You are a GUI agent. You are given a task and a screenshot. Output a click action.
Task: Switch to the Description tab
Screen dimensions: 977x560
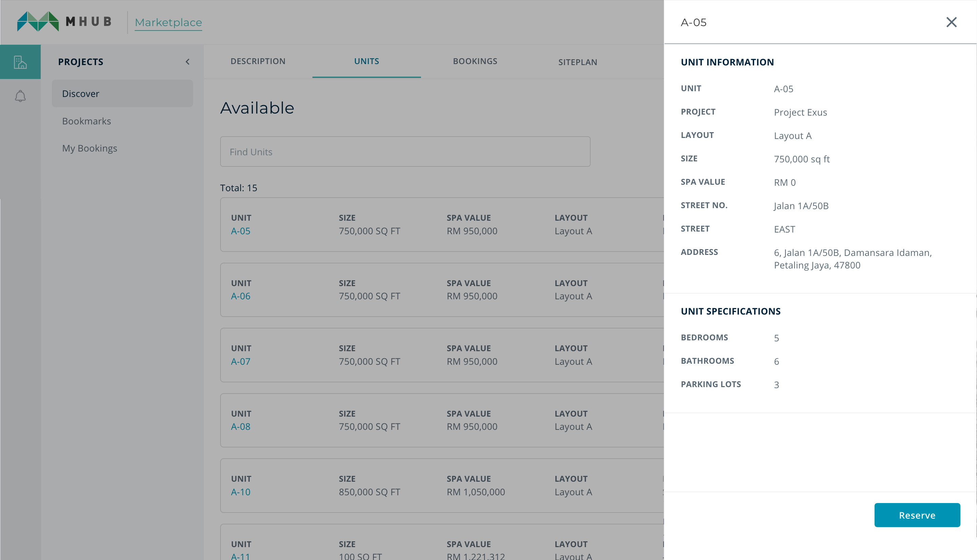(258, 61)
